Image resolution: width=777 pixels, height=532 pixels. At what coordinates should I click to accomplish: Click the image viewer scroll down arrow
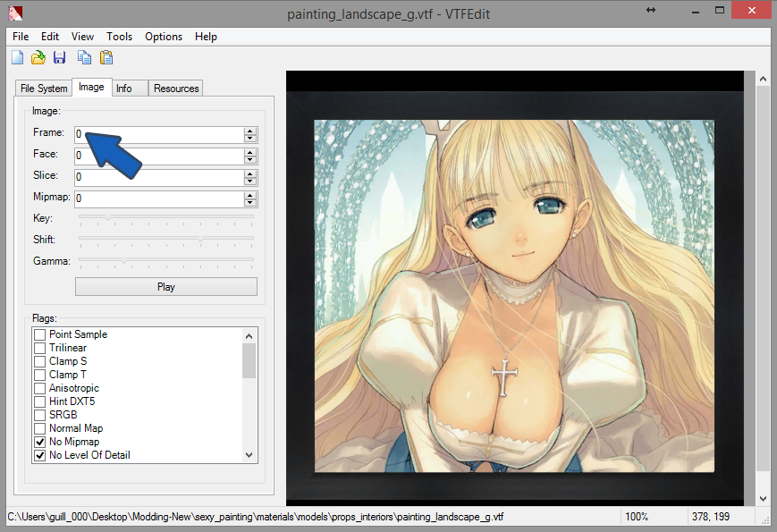(763, 498)
